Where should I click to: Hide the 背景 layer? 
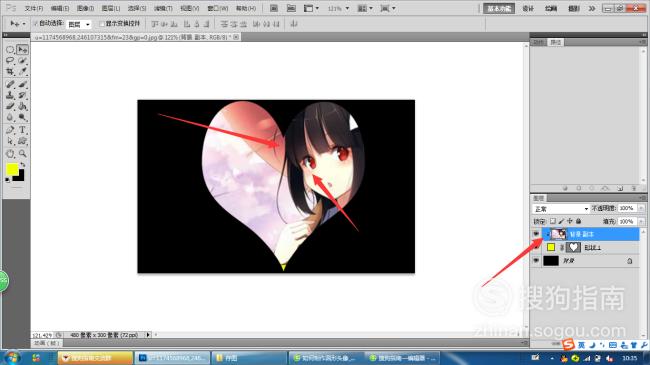[x=536, y=260]
